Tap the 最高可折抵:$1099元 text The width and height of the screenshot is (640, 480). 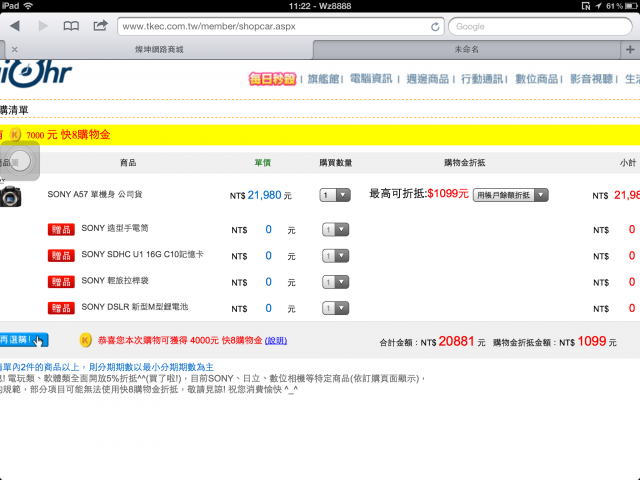[419, 193]
